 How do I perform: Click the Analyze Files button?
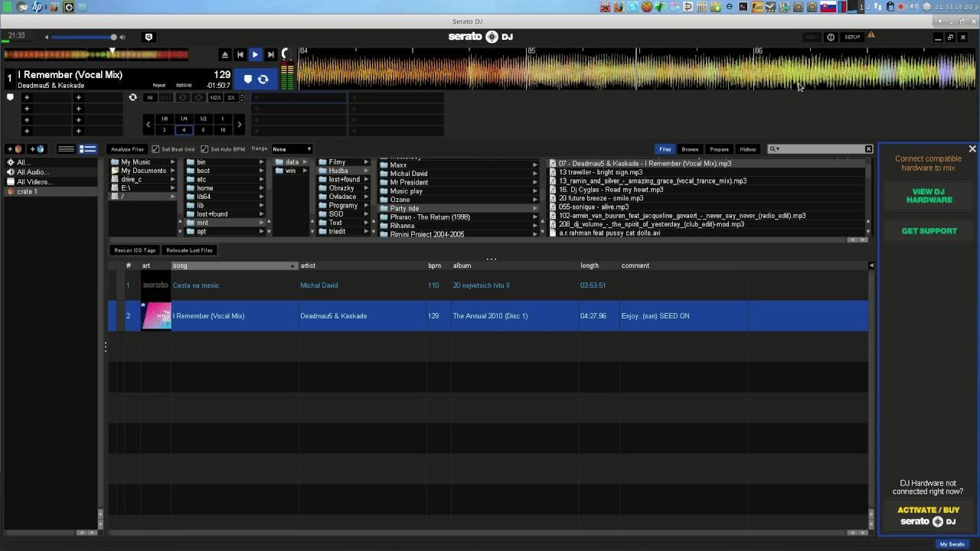pyautogui.click(x=127, y=148)
